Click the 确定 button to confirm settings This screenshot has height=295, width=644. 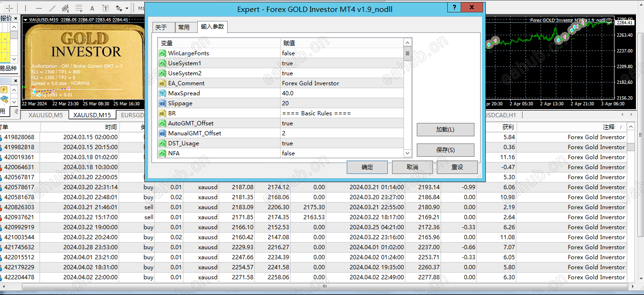367,167
